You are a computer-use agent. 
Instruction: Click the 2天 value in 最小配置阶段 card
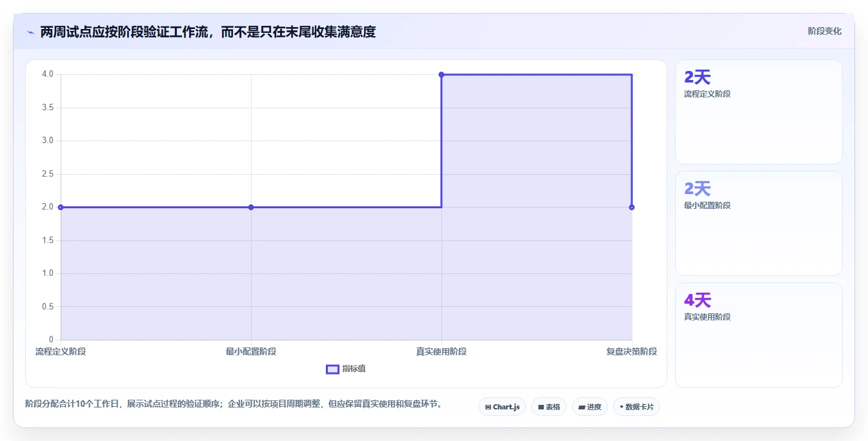[x=698, y=189]
